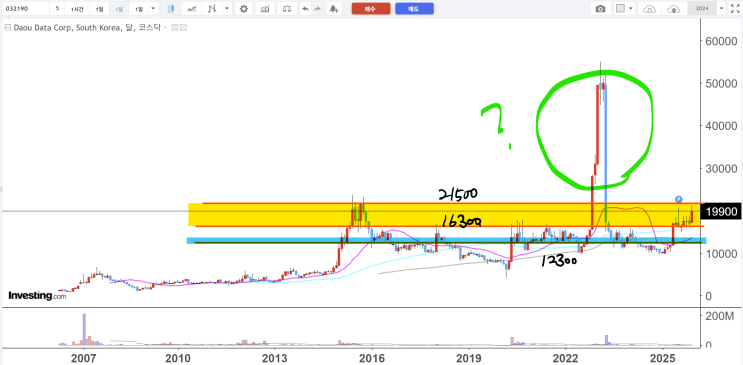The width and height of the screenshot is (743, 365).
Task: Open the small arrow after 코스닥
Action: pos(165,28)
